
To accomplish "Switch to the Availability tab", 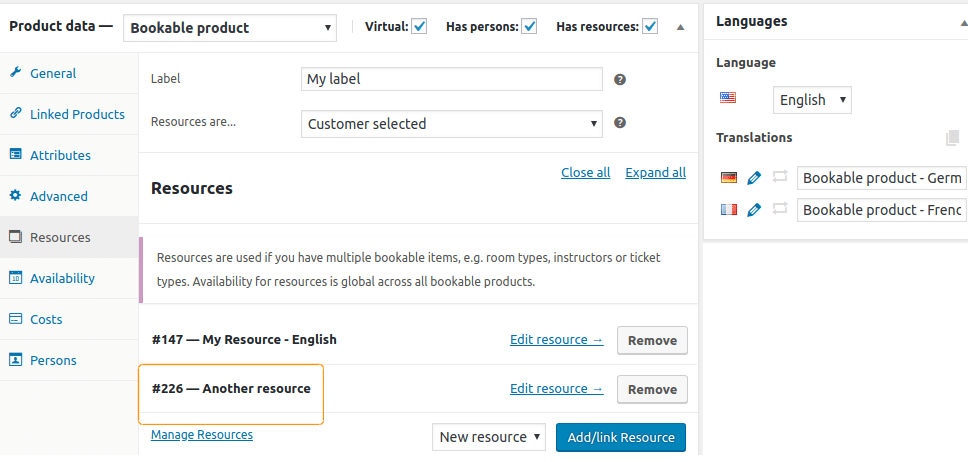I will (62, 279).
